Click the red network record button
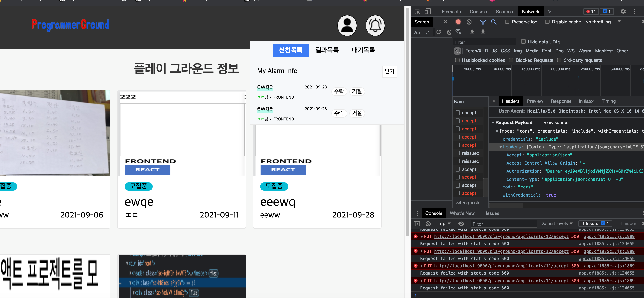Image resolution: width=644 pixels, height=298 pixels. (458, 22)
